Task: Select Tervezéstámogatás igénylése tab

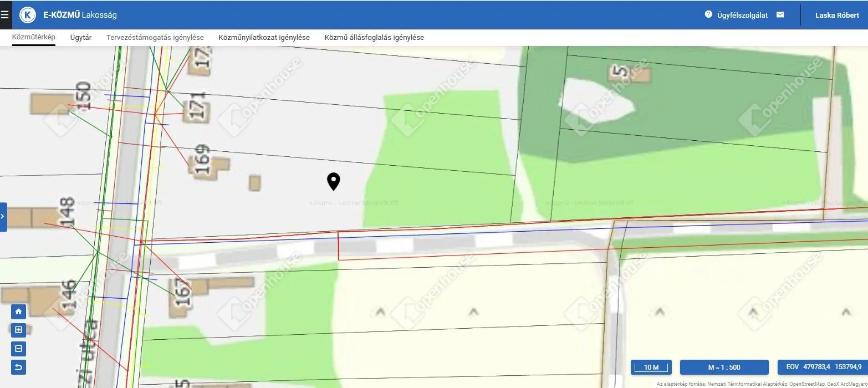Action: tap(155, 38)
